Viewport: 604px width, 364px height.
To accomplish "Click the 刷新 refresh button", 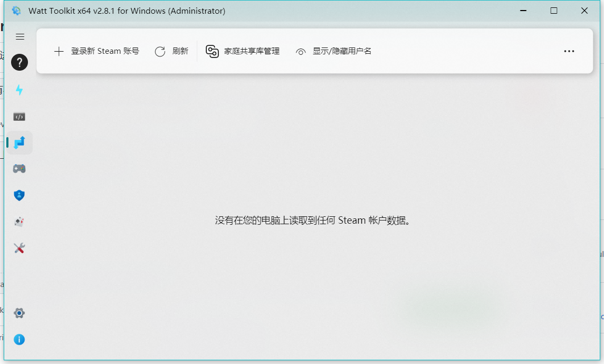I will pyautogui.click(x=171, y=51).
